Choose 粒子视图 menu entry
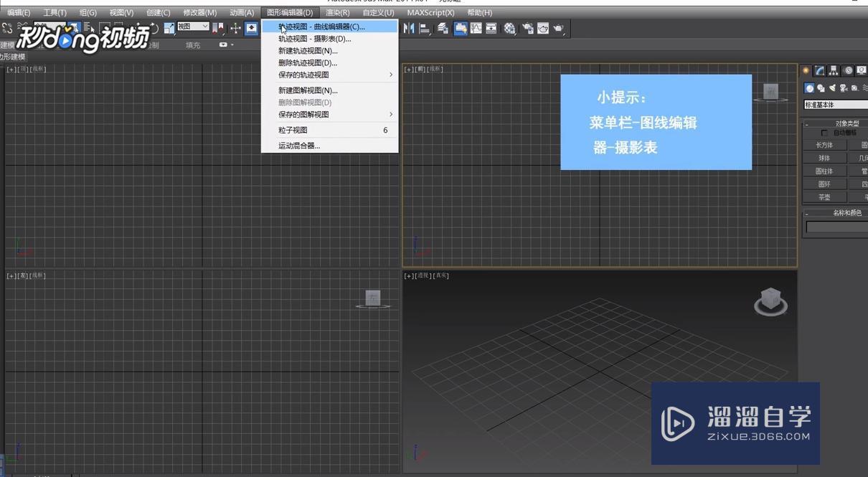The height and width of the screenshot is (477, 868). (x=330, y=130)
